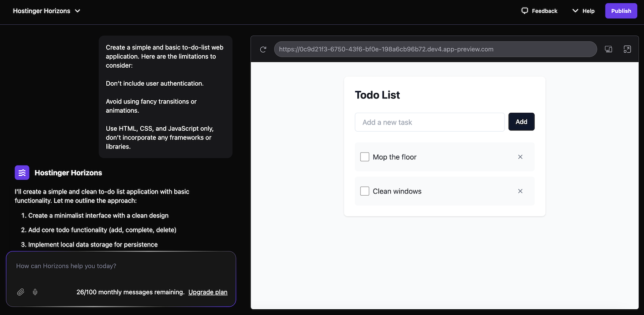Open the Help dropdown menu
The width and height of the screenshot is (644, 315).
[x=583, y=11]
